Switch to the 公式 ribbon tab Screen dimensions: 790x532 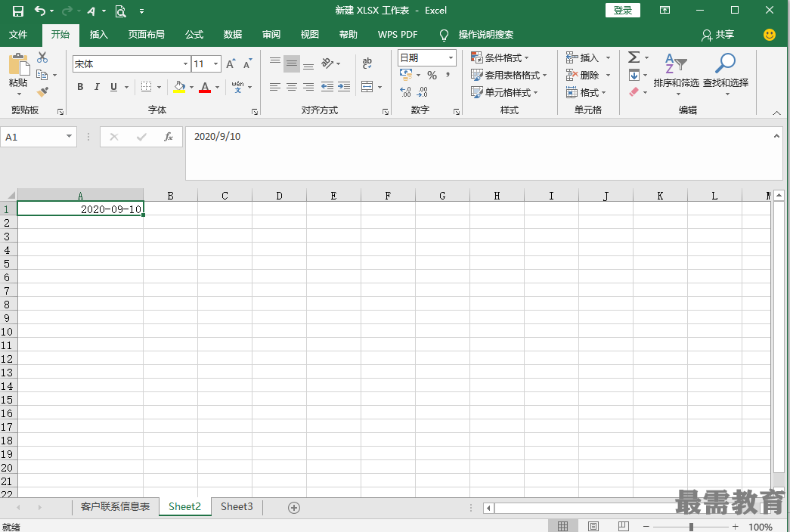pos(194,34)
